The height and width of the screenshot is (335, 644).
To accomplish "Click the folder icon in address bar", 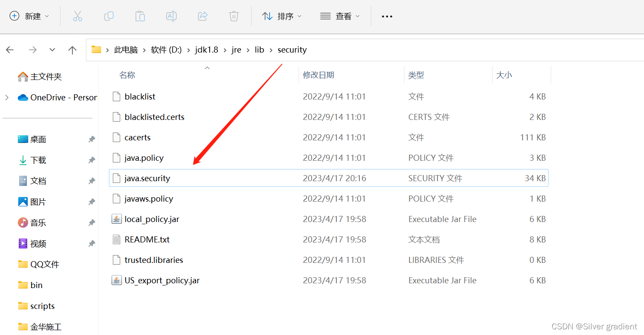I will (x=96, y=50).
